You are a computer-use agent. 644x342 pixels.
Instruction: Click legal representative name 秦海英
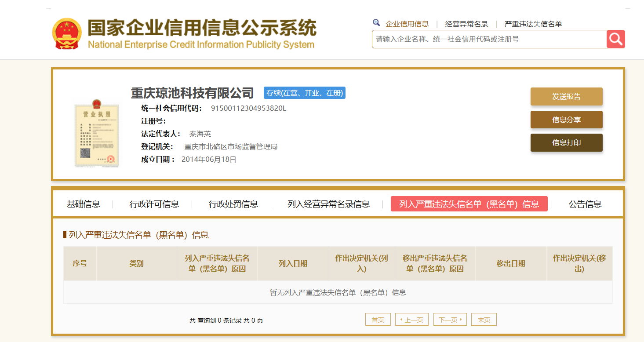coord(200,134)
